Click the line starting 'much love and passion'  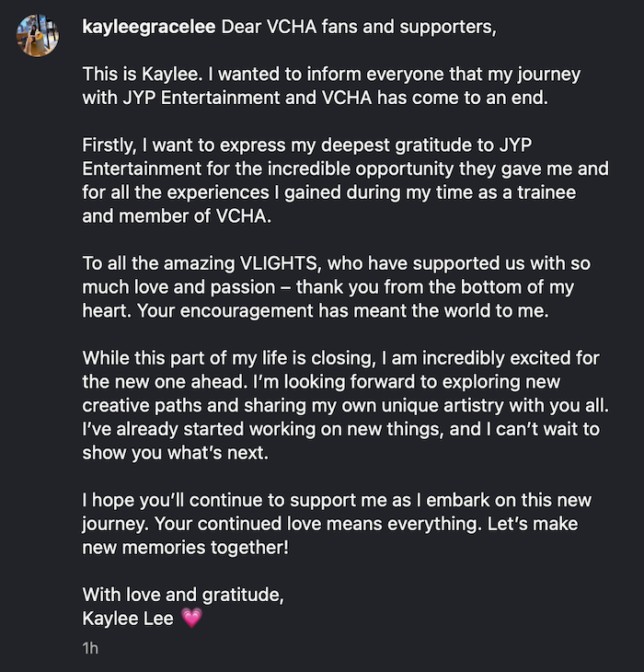[328, 287]
